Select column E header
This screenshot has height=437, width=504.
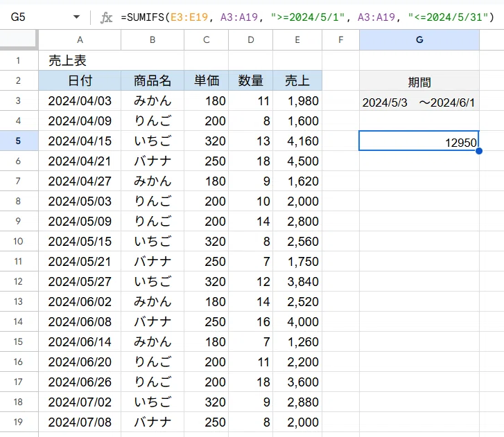pyautogui.click(x=297, y=39)
